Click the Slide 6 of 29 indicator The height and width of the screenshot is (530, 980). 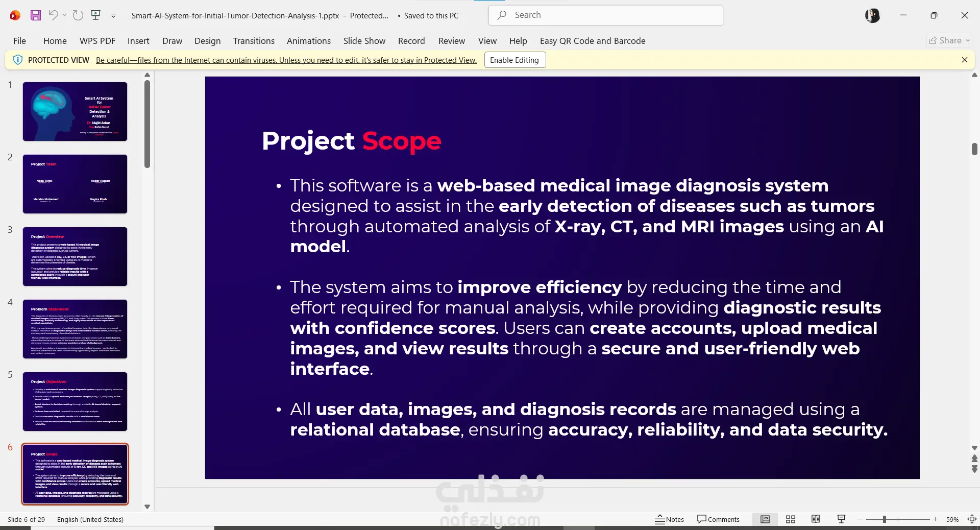click(26, 519)
